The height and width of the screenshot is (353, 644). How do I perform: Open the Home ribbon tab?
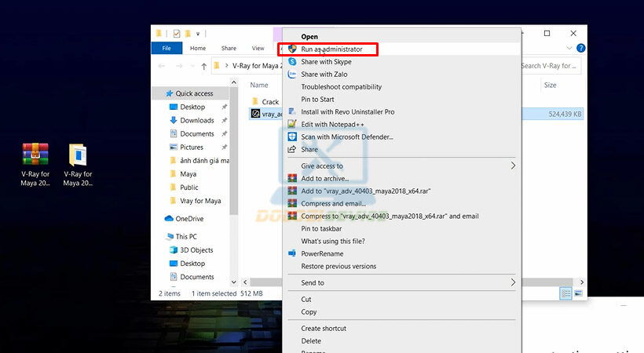point(198,48)
